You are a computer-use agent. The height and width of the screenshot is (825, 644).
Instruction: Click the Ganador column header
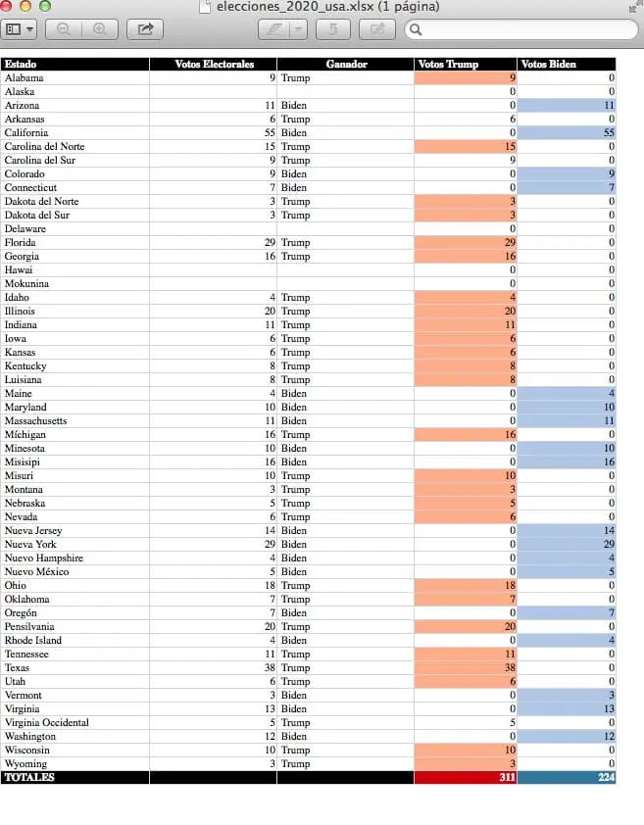click(345, 65)
